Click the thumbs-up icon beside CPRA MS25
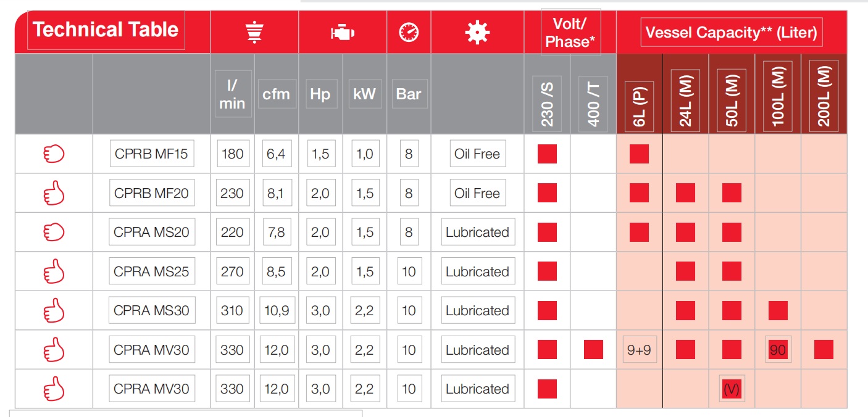This screenshot has height=417, width=868. click(x=54, y=271)
